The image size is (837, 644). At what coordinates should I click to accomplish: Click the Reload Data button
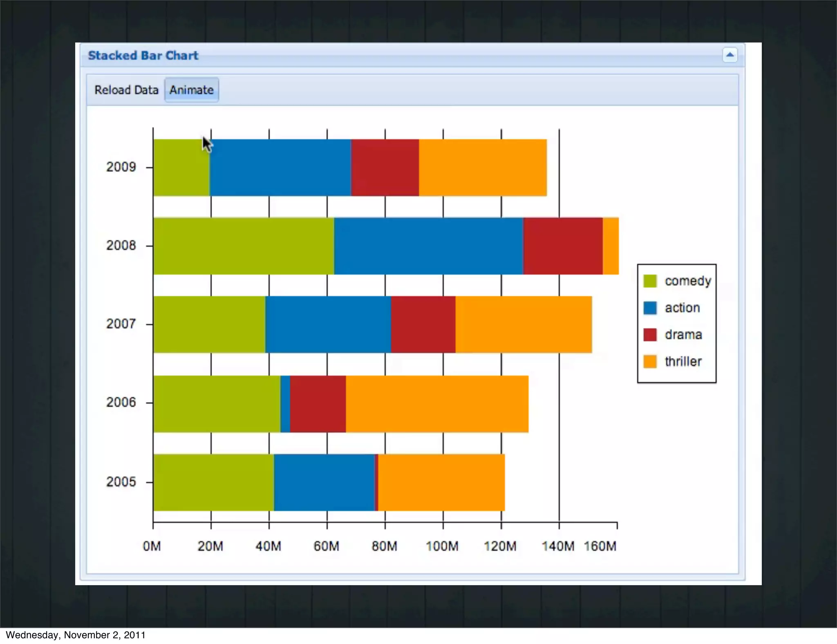[x=126, y=90]
